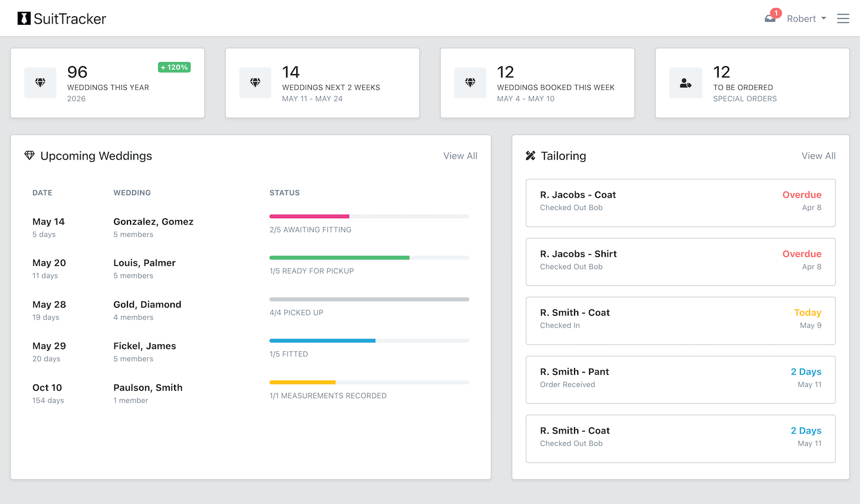Screen dimensions: 860x504
Task: Click the Overdue label on R. Jacobs - Shirt
Action: pos(802,254)
